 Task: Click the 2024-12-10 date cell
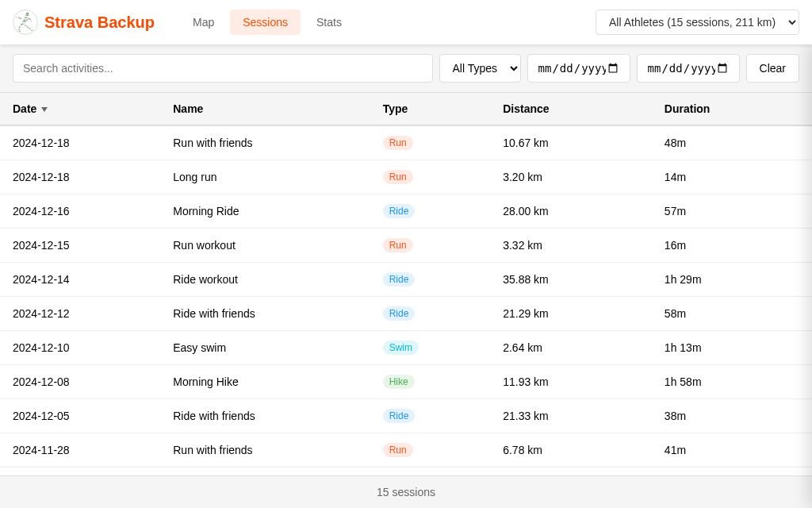coord(41,348)
